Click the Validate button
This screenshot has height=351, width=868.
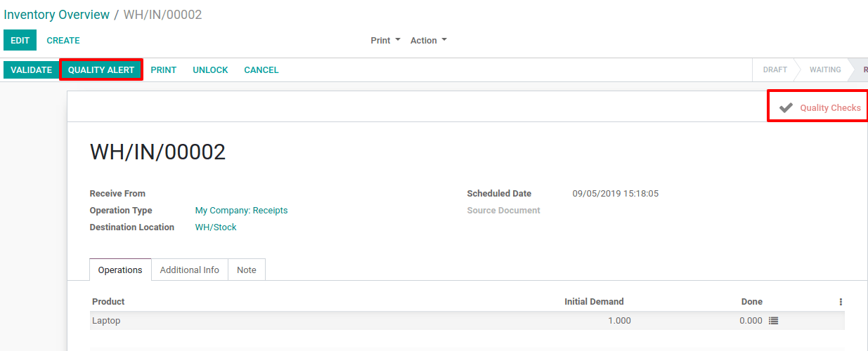[31, 70]
